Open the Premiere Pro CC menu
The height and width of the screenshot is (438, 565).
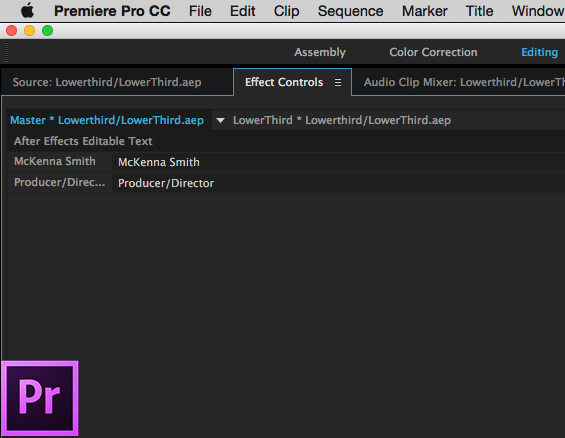pos(112,11)
